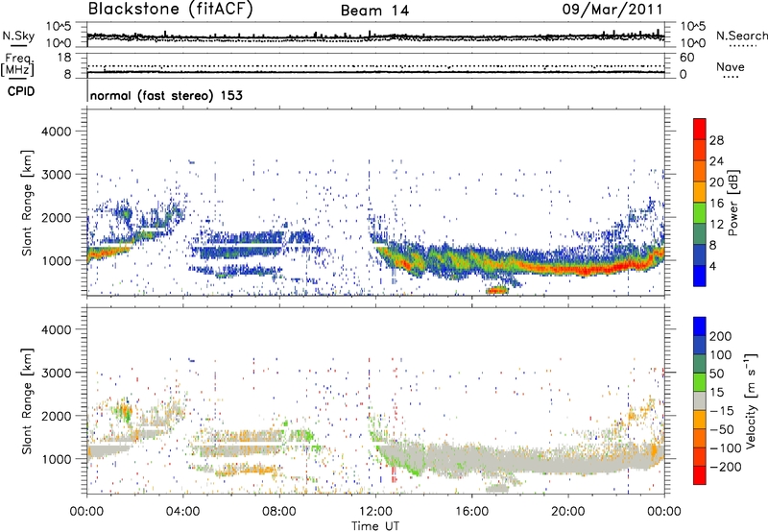Click the "Blackstone (fitACF)" plot title
768x532 pixels.
click(170, 9)
